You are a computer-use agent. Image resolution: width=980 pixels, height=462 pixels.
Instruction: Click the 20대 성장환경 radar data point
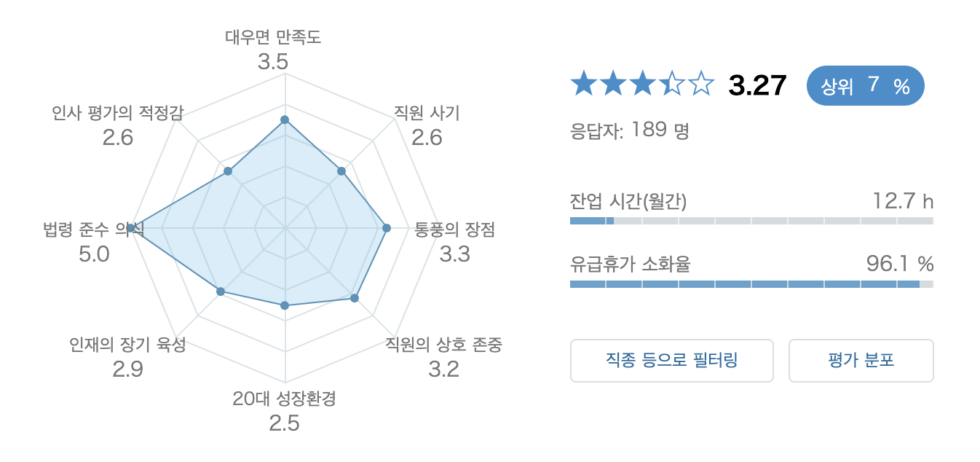[x=285, y=305]
